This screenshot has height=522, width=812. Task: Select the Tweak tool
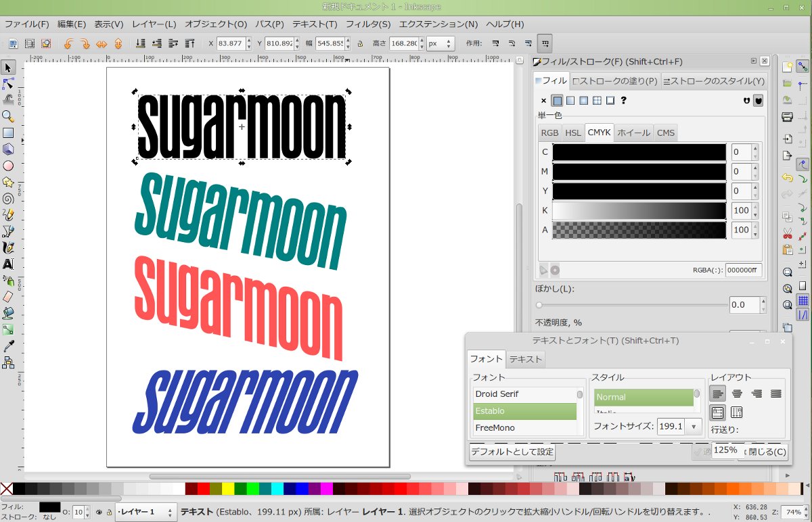click(8, 100)
